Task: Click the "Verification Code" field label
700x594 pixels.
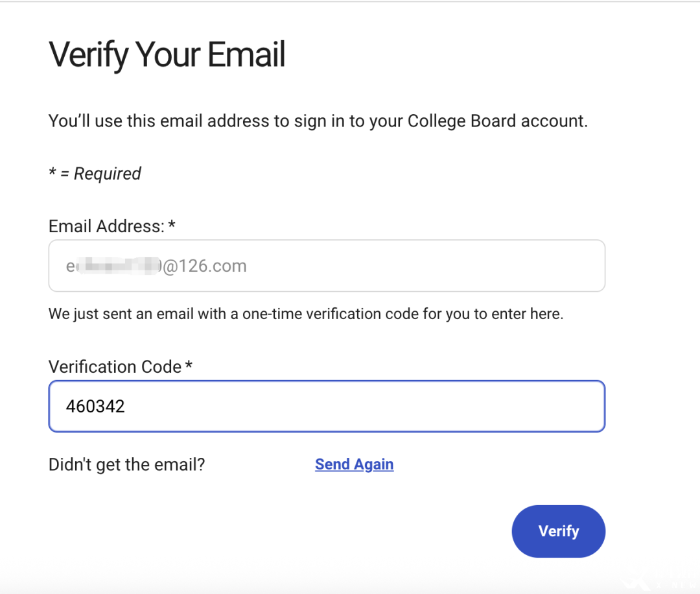Action: (x=115, y=367)
